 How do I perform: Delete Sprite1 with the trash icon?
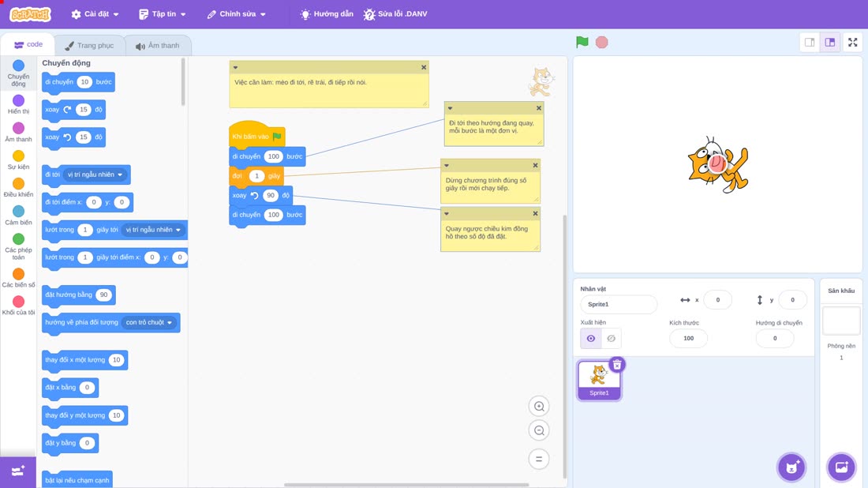[617, 365]
